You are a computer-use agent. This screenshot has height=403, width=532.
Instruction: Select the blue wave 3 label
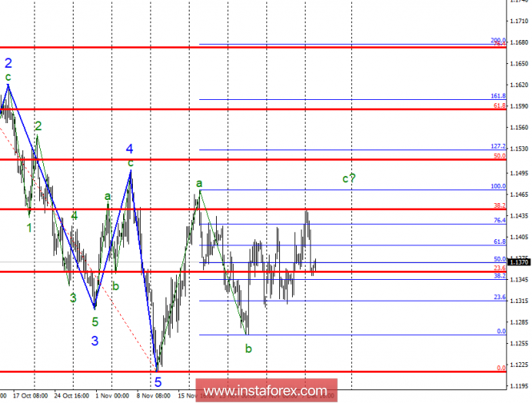pyautogui.click(x=94, y=340)
